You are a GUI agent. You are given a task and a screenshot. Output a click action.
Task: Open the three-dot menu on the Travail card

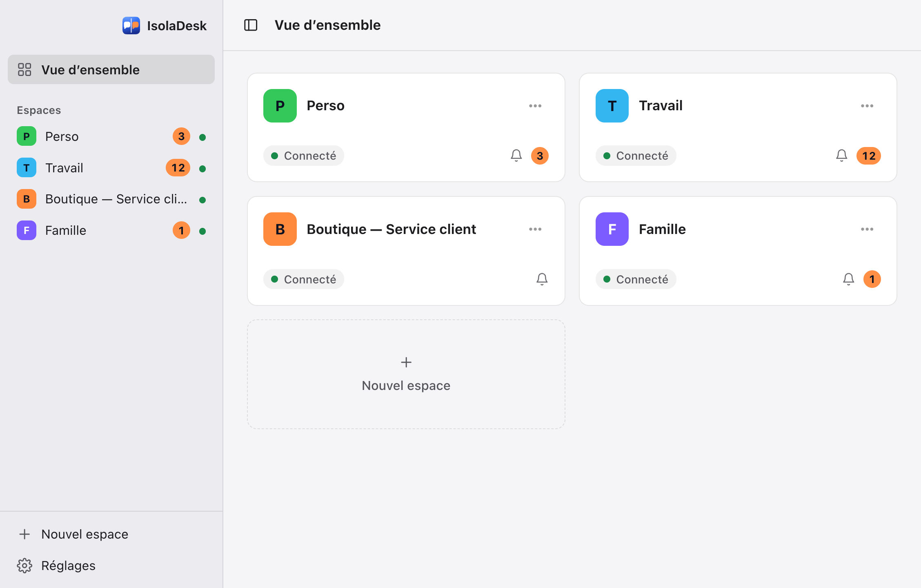pos(867,106)
